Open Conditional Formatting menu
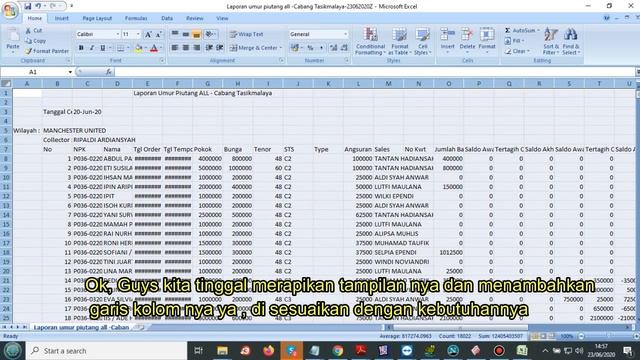640x360 pixels. click(x=370, y=41)
